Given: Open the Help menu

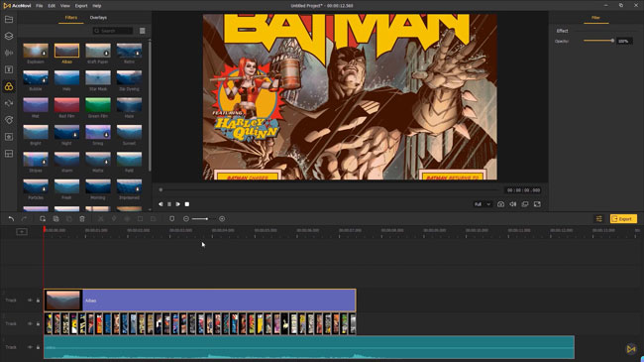Looking at the screenshot, I should click(96, 6).
